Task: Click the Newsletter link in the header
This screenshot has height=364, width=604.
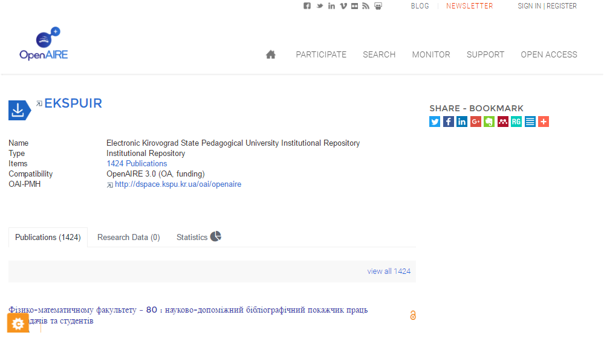Action: 469,6
